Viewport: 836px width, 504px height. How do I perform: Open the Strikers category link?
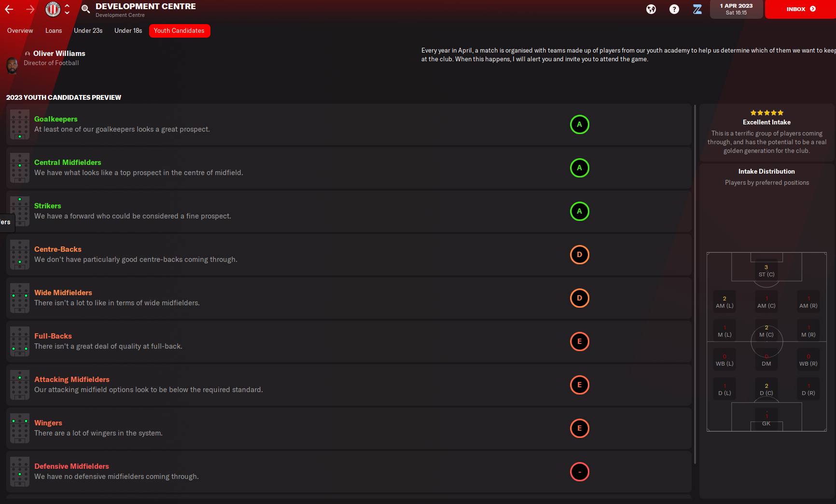pyautogui.click(x=48, y=206)
